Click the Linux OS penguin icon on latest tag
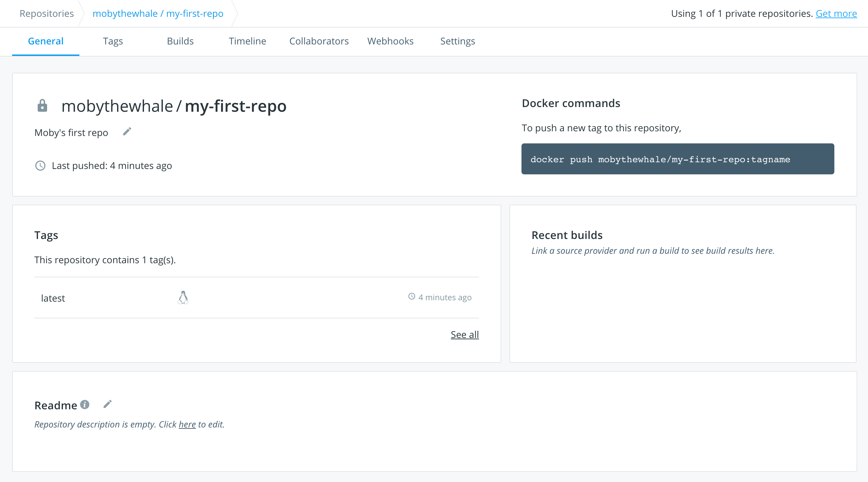 [183, 298]
